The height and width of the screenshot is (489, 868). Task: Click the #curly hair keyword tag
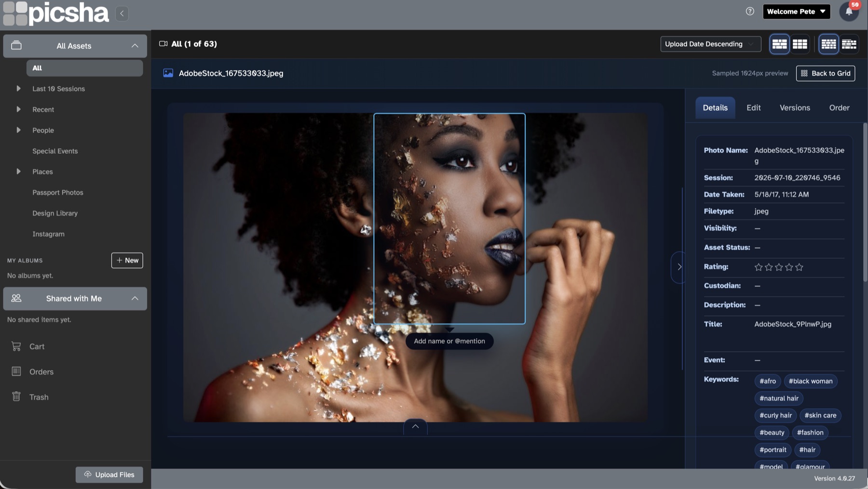pyautogui.click(x=775, y=415)
